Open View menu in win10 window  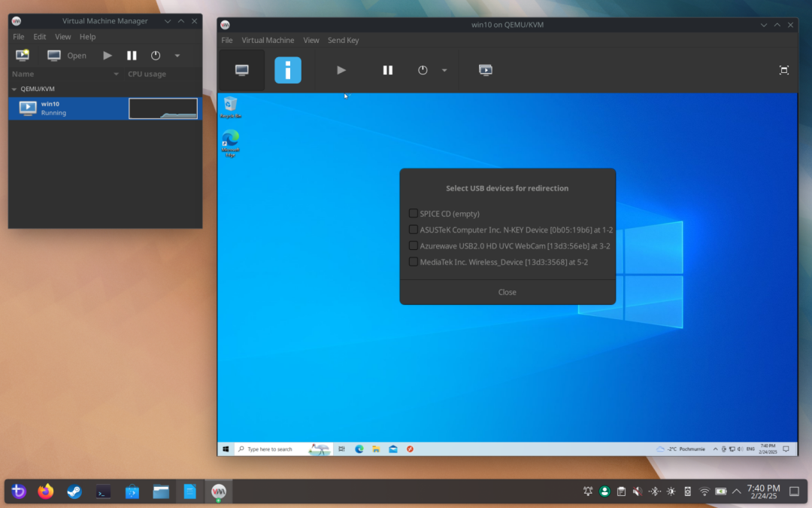tap(311, 40)
